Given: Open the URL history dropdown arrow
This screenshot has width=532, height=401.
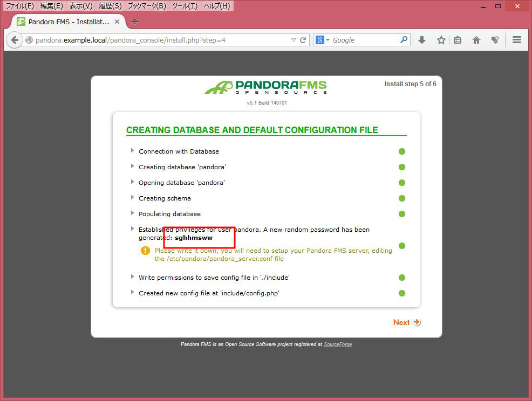Looking at the screenshot, I should tap(294, 40).
